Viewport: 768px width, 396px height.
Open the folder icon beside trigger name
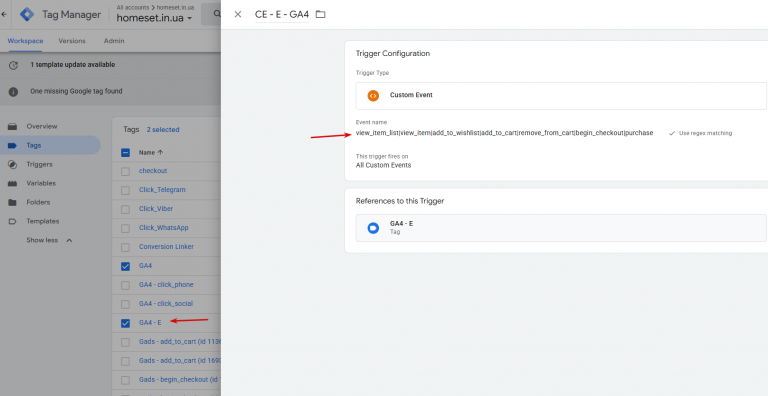(x=320, y=14)
